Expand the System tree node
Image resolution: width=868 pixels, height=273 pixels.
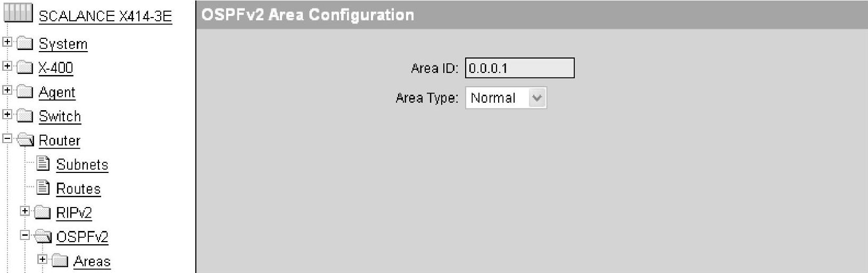tap(7, 42)
